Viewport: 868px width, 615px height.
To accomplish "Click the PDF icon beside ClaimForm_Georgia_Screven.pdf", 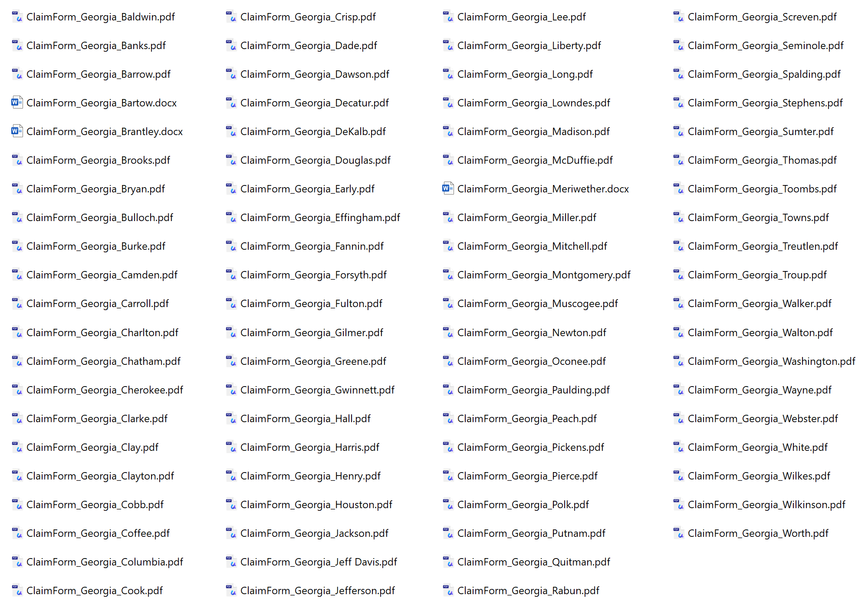I will (678, 17).
